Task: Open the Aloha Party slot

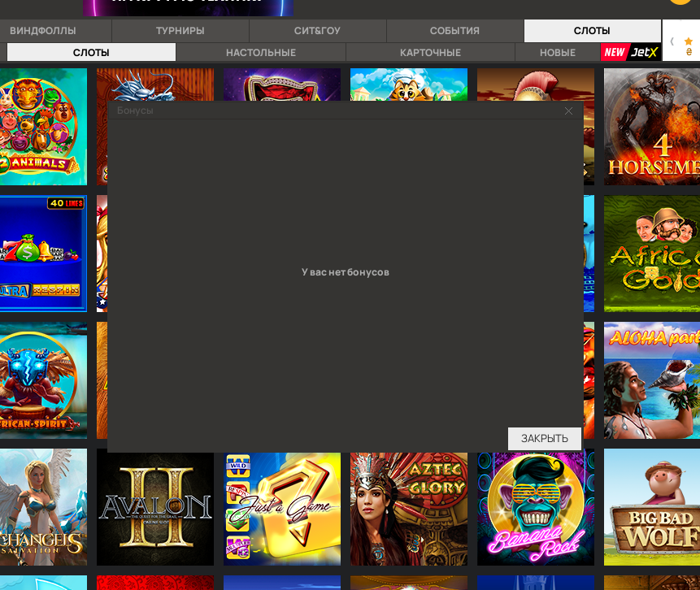Action: click(652, 380)
